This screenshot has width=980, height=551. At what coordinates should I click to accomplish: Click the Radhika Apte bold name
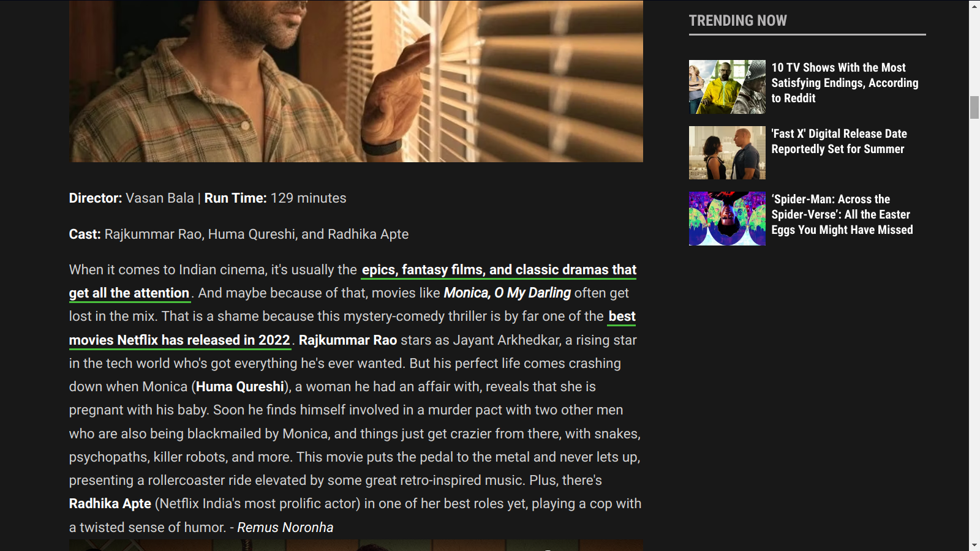pos(110,504)
